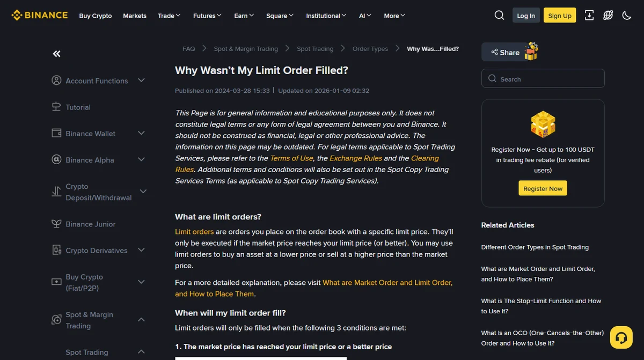The height and width of the screenshot is (360, 644).
Task: Open the Trade dropdown menu
Action: (x=169, y=16)
